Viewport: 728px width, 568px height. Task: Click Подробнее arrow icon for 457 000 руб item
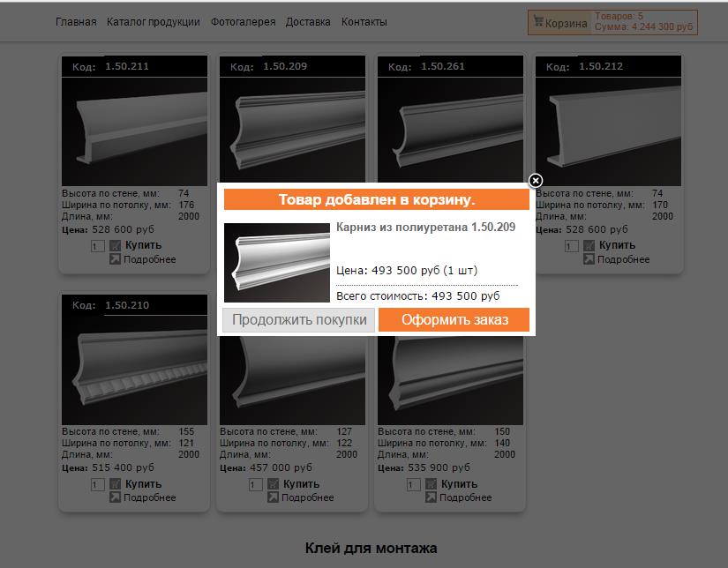pos(273,497)
